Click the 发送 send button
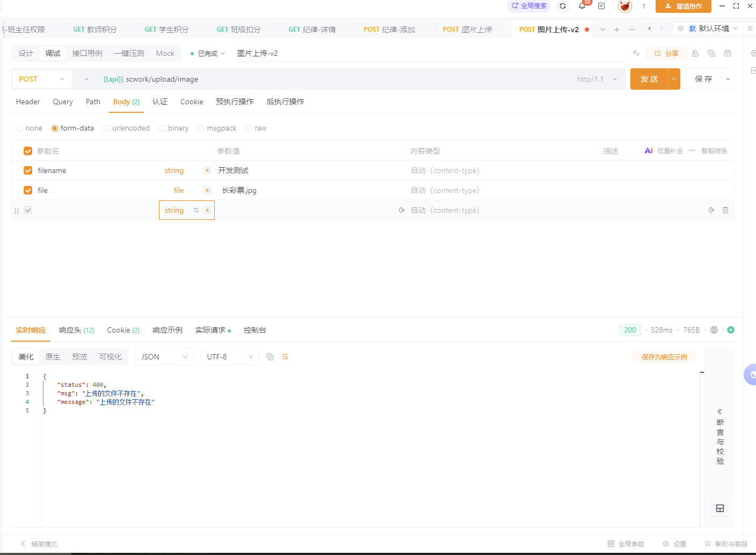The width and height of the screenshot is (756, 555). click(649, 78)
